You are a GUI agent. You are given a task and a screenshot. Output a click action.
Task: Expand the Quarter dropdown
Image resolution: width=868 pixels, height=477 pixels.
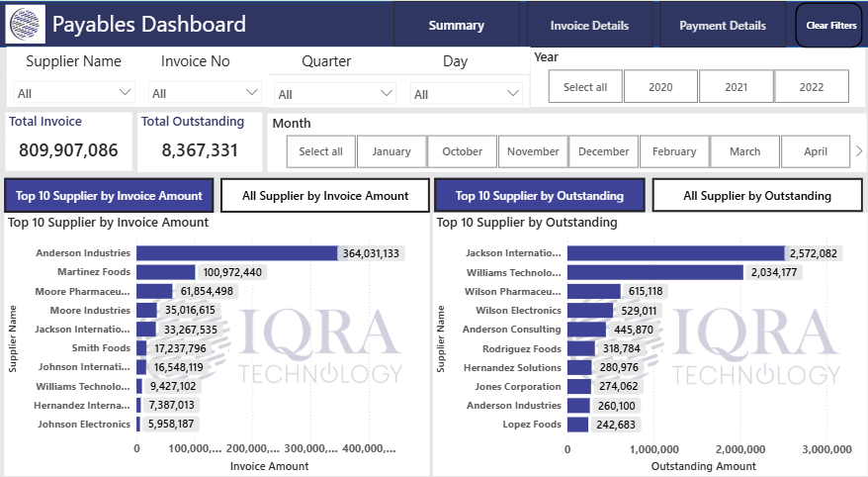334,94
